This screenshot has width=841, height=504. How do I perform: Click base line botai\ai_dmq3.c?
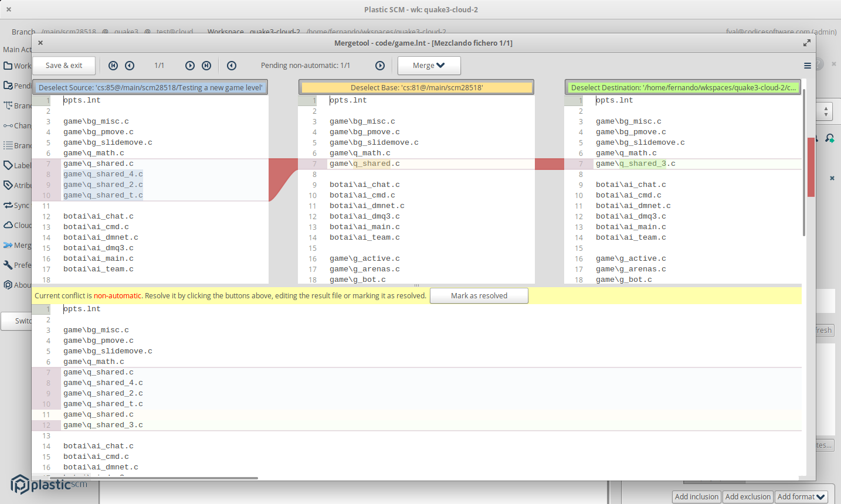(x=365, y=216)
